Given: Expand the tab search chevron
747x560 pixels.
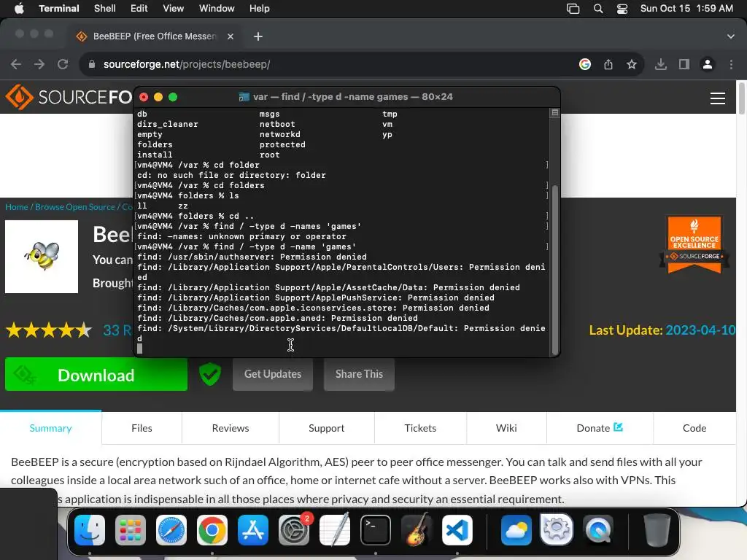Looking at the screenshot, I should click(x=730, y=36).
